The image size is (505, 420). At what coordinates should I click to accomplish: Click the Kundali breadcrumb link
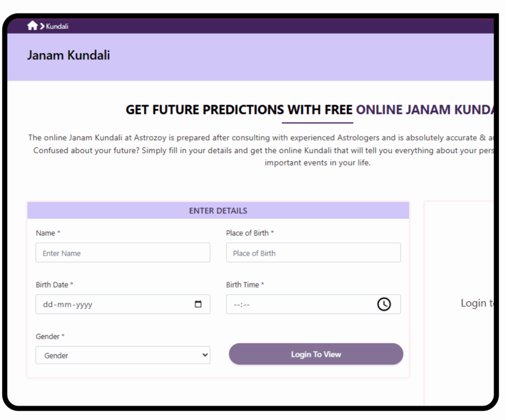coord(57,27)
